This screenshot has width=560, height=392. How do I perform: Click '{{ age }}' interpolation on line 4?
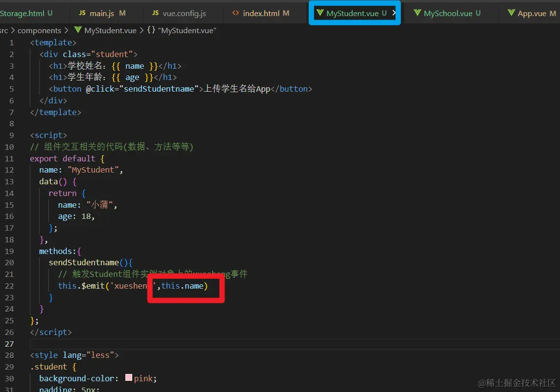(x=132, y=78)
